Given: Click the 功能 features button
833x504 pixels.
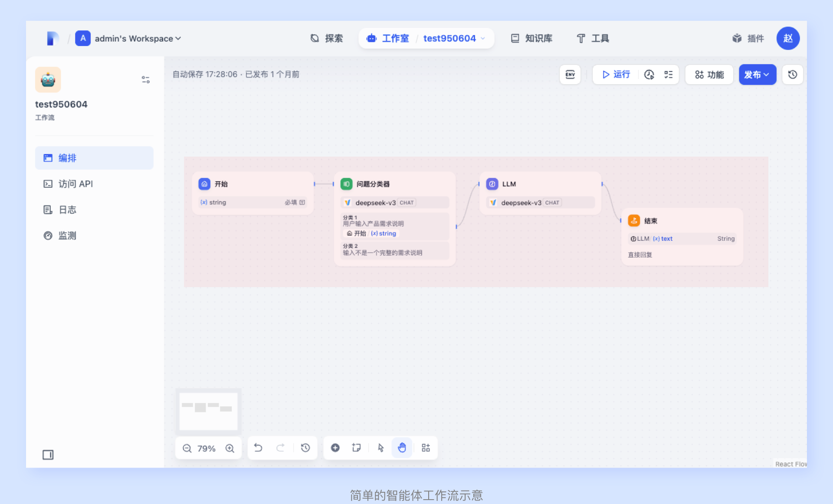Looking at the screenshot, I should pos(709,75).
